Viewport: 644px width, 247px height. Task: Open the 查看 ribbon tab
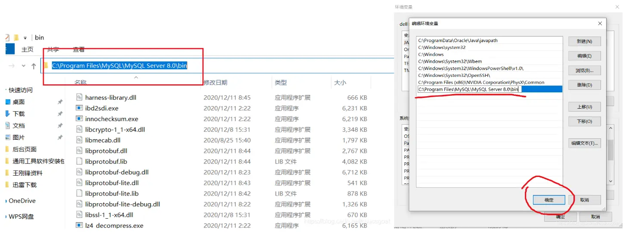(79, 49)
